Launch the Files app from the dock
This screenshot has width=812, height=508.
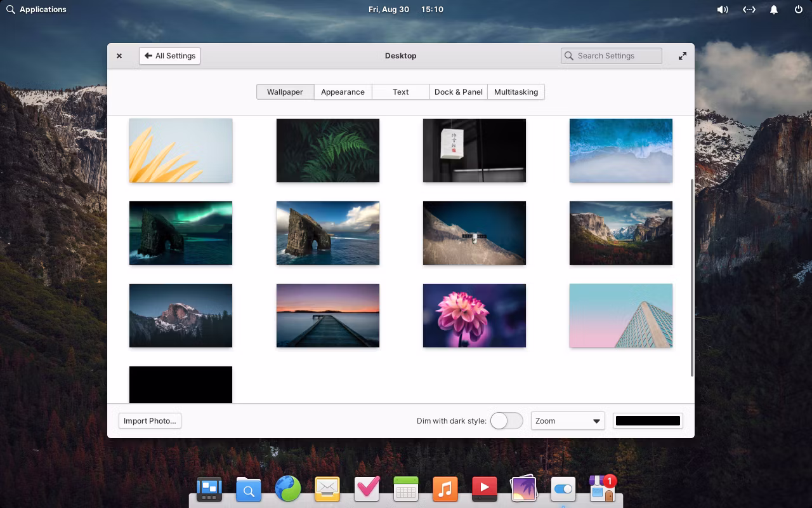(x=249, y=490)
